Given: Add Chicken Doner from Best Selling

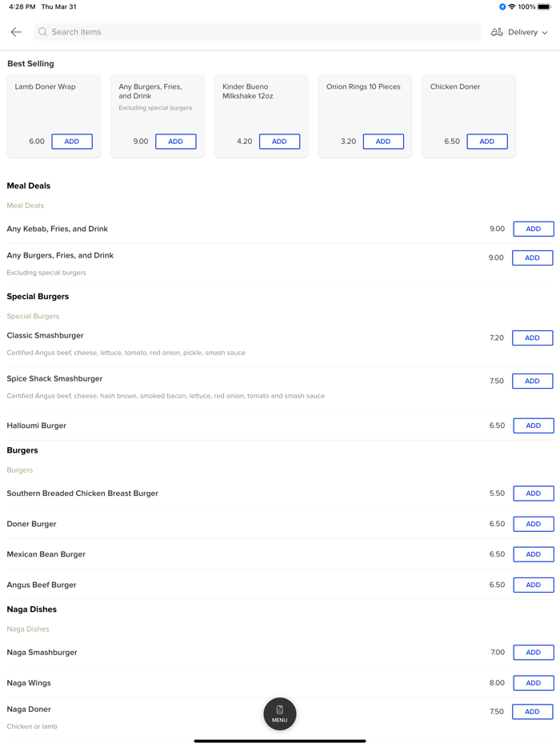Looking at the screenshot, I should click(486, 142).
